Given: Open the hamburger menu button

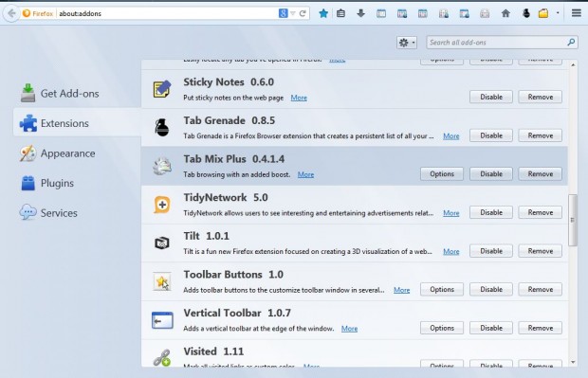Looking at the screenshot, I should point(577,13).
